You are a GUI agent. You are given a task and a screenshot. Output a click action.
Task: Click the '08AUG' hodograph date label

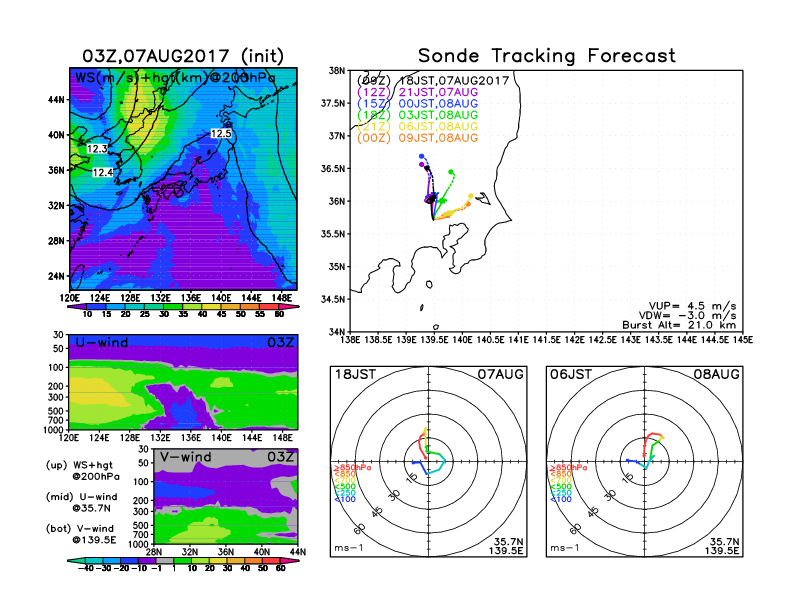pyautogui.click(x=716, y=374)
